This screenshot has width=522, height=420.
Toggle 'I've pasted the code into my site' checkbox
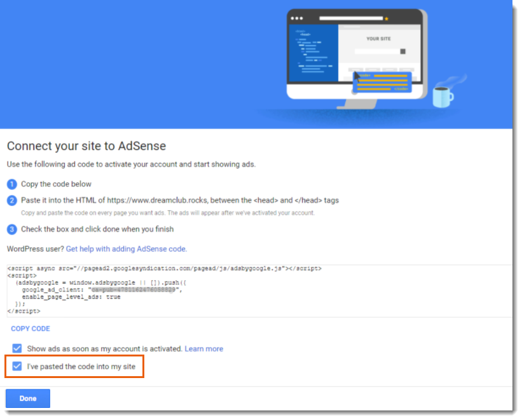tap(17, 367)
